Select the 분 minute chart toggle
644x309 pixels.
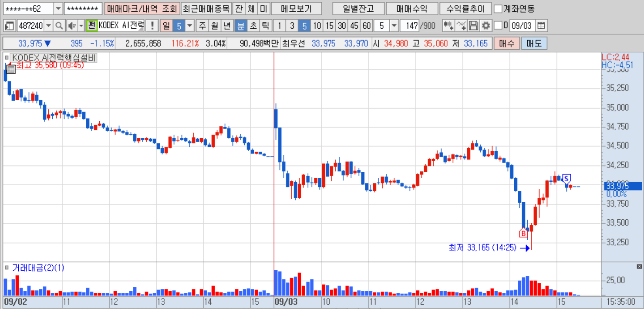[240, 26]
